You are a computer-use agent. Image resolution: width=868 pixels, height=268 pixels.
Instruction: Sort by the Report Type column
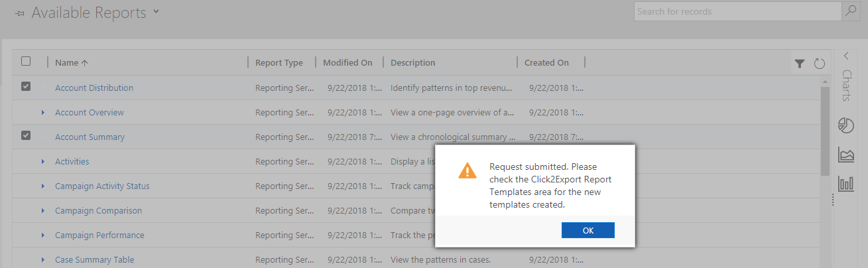tap(279, 62)
